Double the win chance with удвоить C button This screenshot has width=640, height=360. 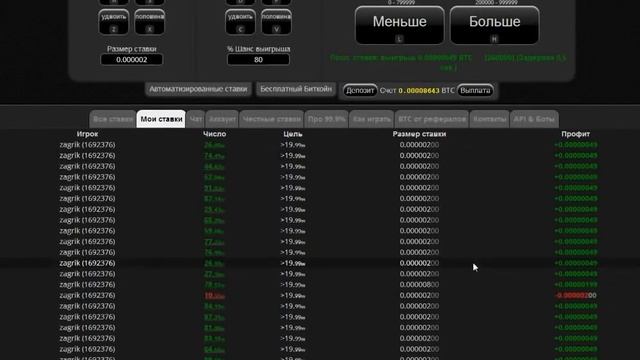pos(240,22)
